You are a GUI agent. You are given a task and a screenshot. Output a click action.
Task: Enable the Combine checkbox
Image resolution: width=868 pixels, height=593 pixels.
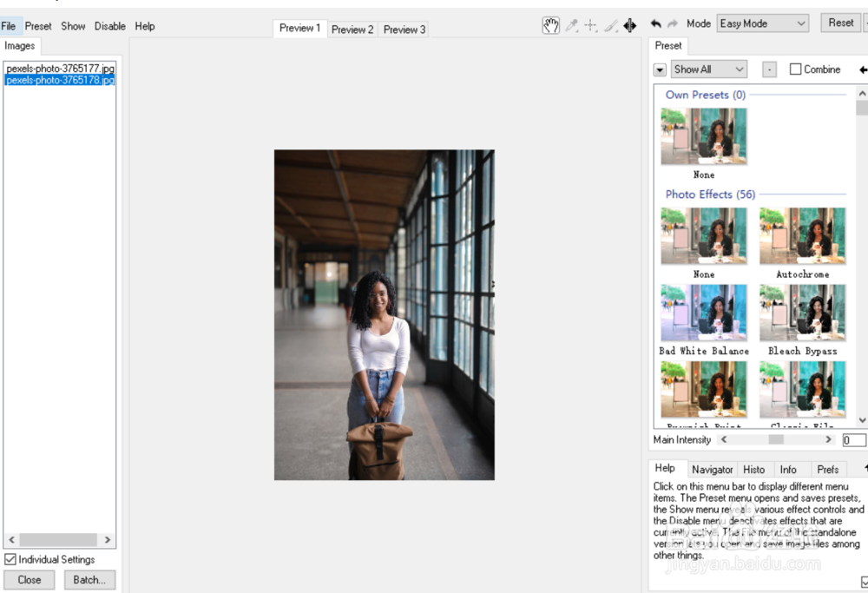(x=795, y=69)
